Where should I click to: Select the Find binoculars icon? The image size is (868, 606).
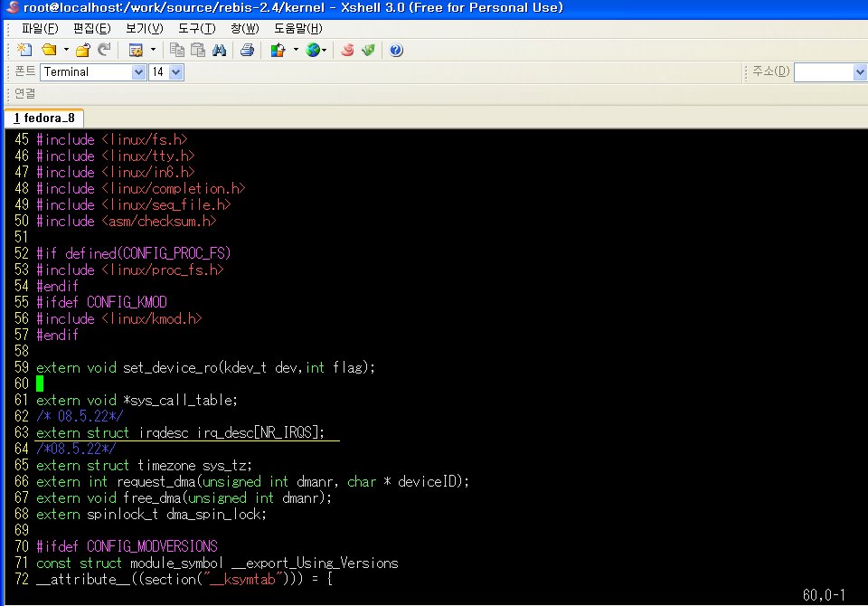219,50
